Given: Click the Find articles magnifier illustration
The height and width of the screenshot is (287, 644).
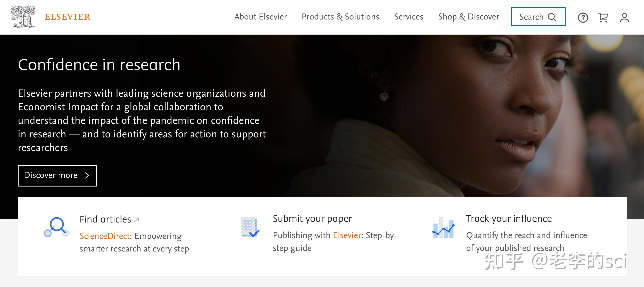Looking at the screenshot, I should [x=56, y=227].
